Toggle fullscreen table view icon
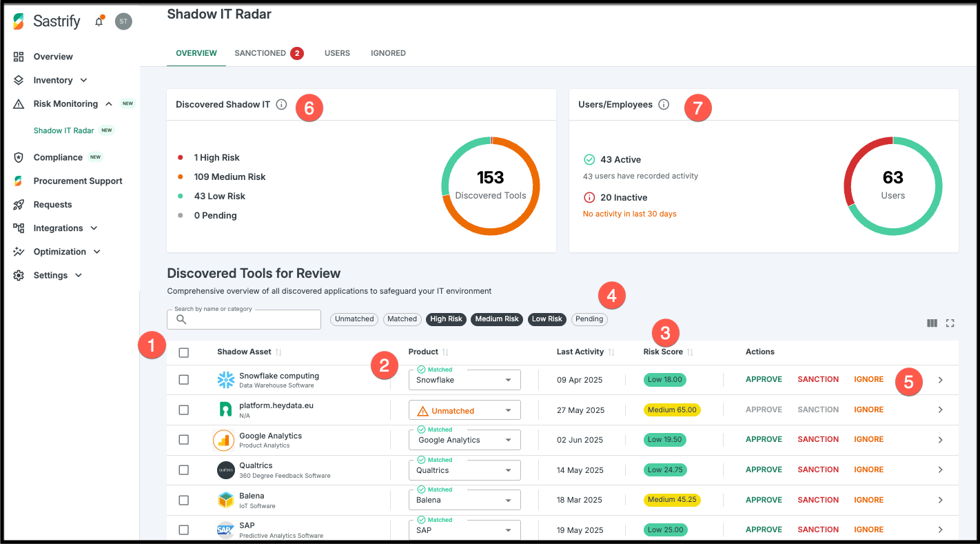 point(950,323)
